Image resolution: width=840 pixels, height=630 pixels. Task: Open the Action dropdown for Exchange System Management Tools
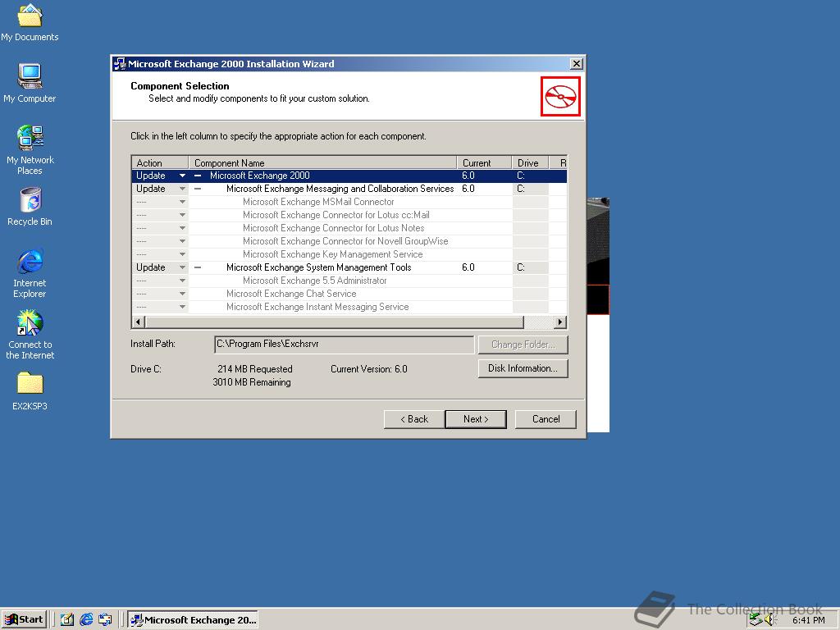(x=182, y=267)
